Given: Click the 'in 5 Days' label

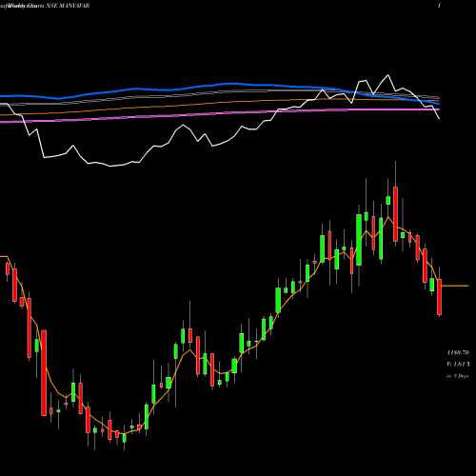Looking at the screenshot, I should pos(458,376).
